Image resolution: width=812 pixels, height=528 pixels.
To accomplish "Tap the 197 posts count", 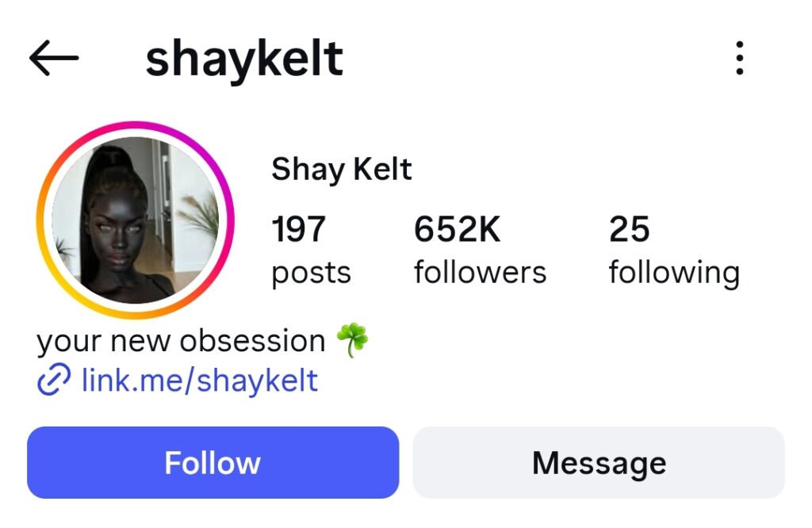I will click(x=311, y=250).
